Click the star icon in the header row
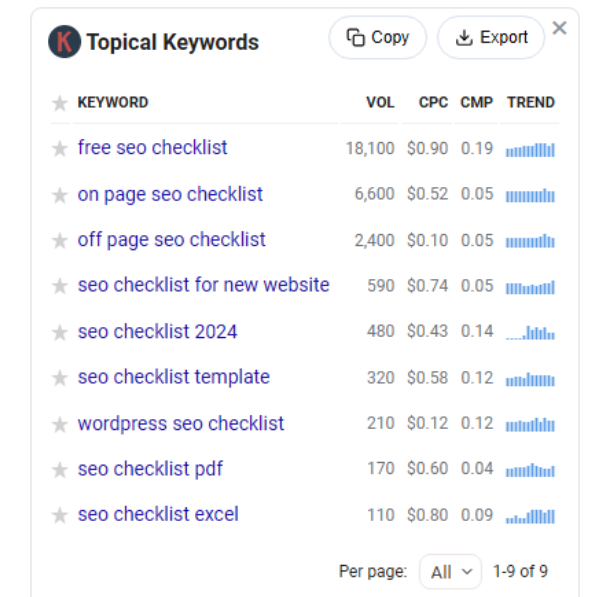The image size is (601, 597). pyautogui.click(x=60, y=103)
